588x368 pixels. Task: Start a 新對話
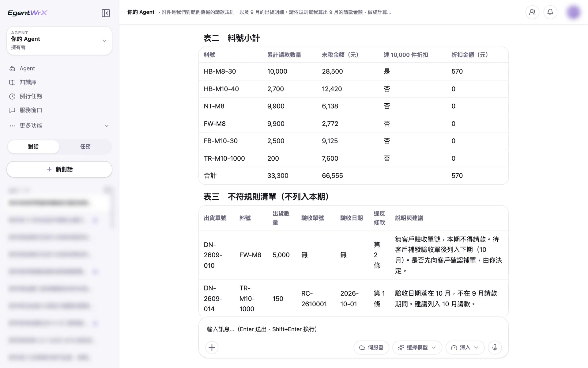(x=59, y=169)
